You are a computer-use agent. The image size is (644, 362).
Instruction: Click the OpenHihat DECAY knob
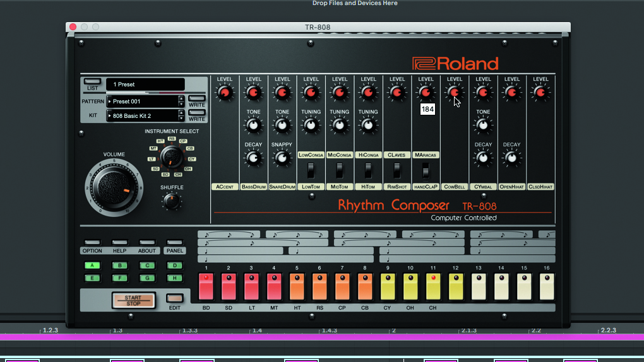tap(512, 158)
